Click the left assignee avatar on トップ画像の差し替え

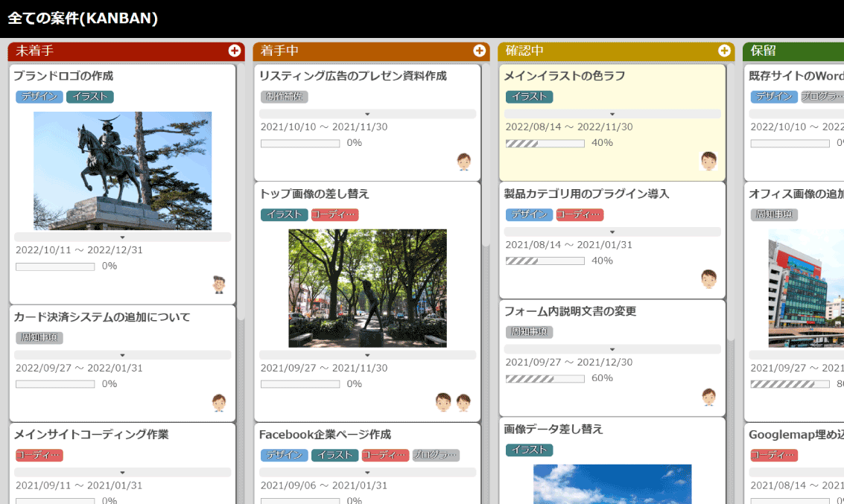coord(443,402)
